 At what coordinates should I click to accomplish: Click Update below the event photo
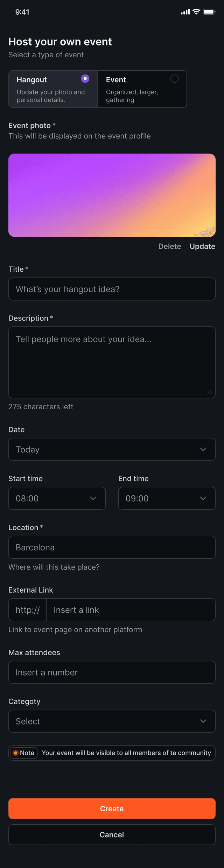(x=202, y=246)
